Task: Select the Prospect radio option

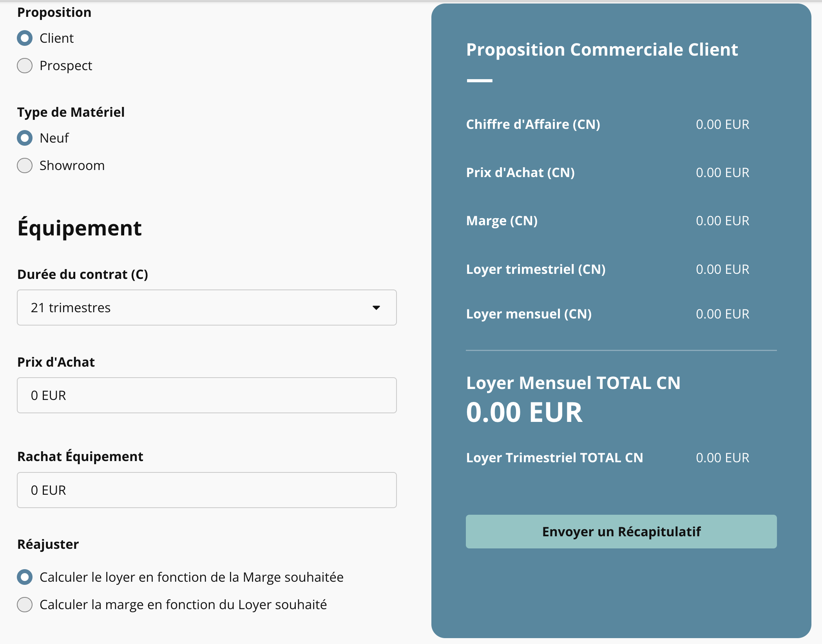Action: click(x=25, y=65)
